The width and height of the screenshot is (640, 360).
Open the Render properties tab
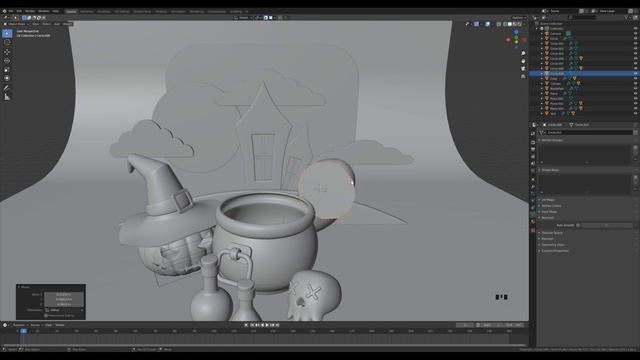tap(533, 142)
